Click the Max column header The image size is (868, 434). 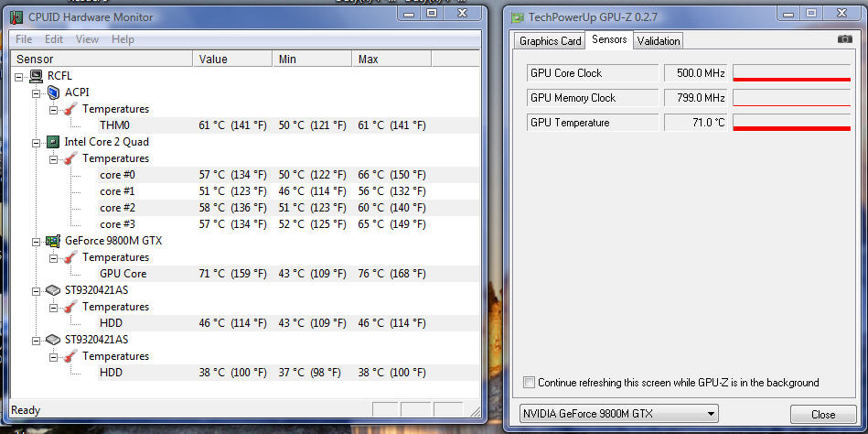pyautogui.click(x=391, y=59)
